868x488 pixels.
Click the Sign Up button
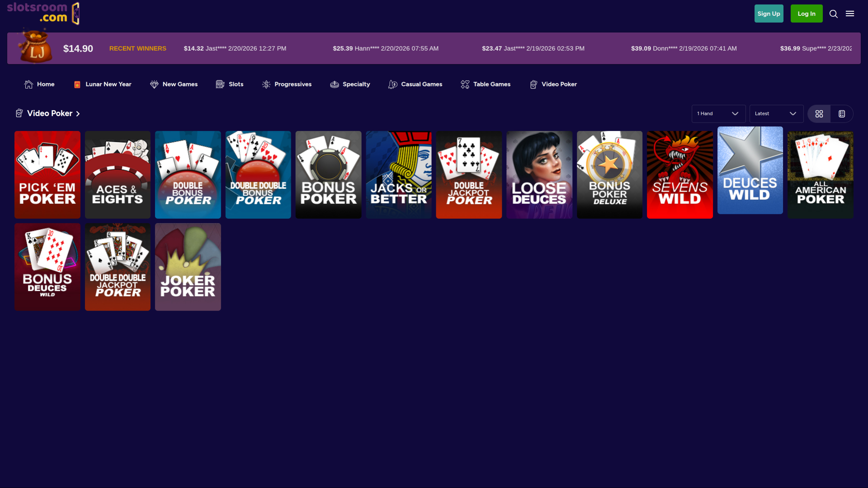click(769, 14)
